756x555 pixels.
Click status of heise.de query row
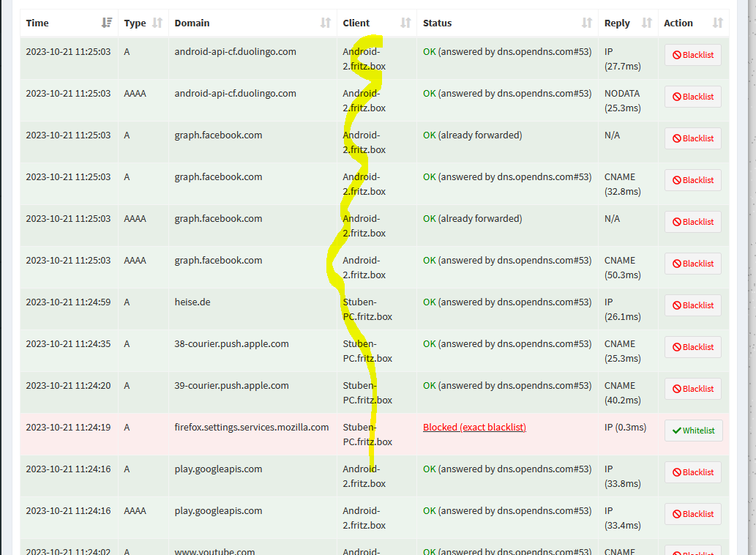point(507,302)
